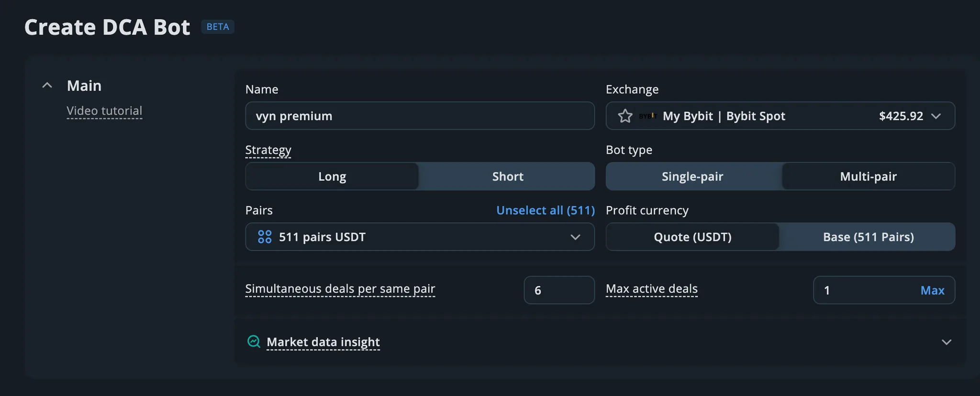The image size is (980, 396).
Task: Click Max in Max active deals
Action: [932, 290]
